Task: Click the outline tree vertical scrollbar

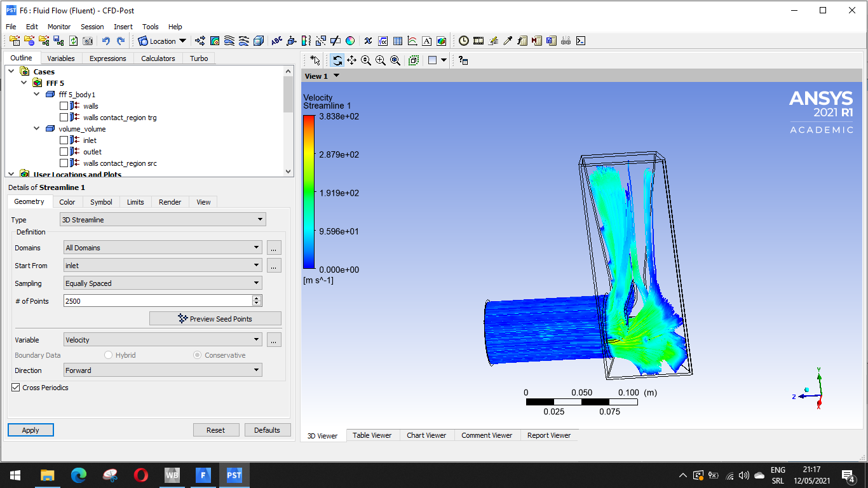Action: click(288, 121)
